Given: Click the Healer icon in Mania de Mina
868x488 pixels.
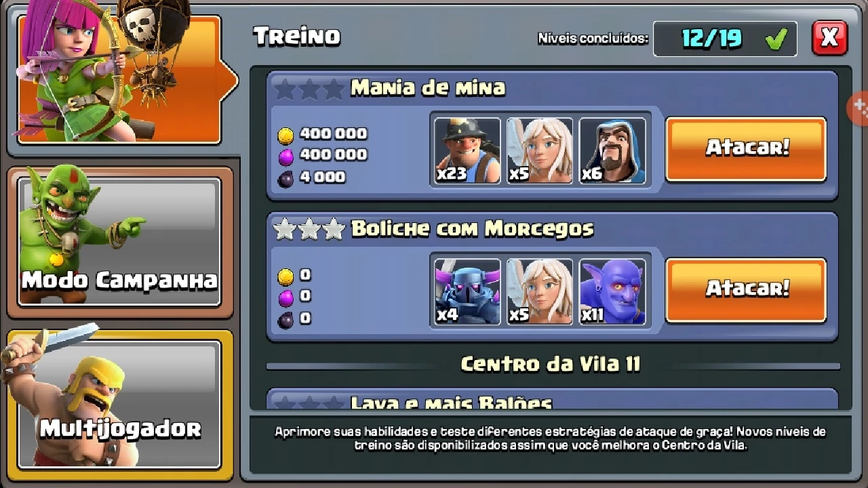Looking at the screenshot, I should coord(540,150).
